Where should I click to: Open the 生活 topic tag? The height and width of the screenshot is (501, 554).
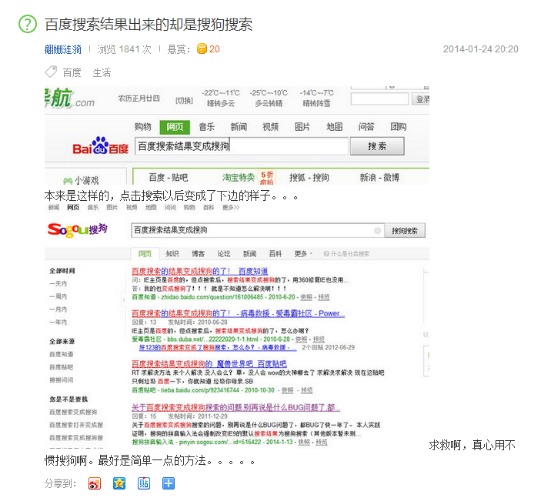click(x=102, y=72)
